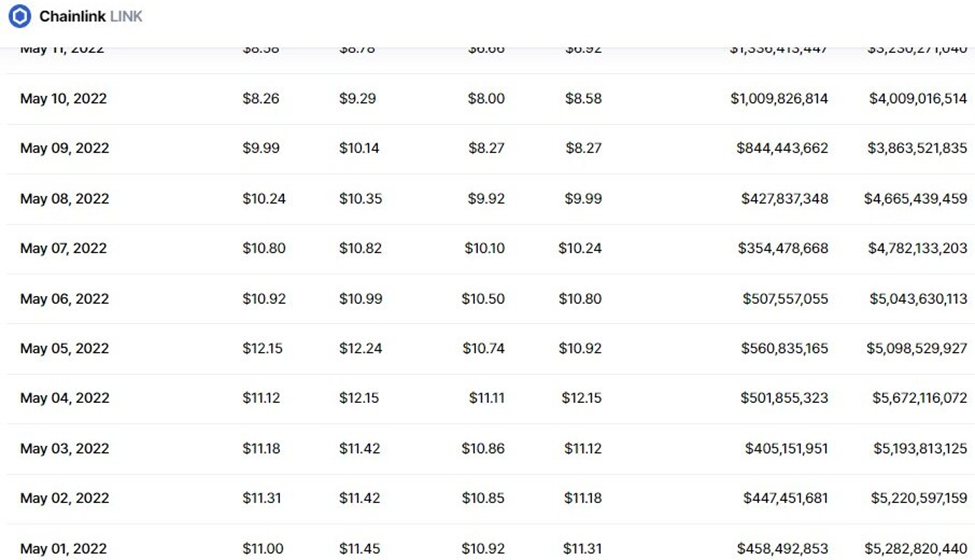Screen dimensions: 975x560
Task: Select the $10.35 price value
Action: click(x=360, y=199)
